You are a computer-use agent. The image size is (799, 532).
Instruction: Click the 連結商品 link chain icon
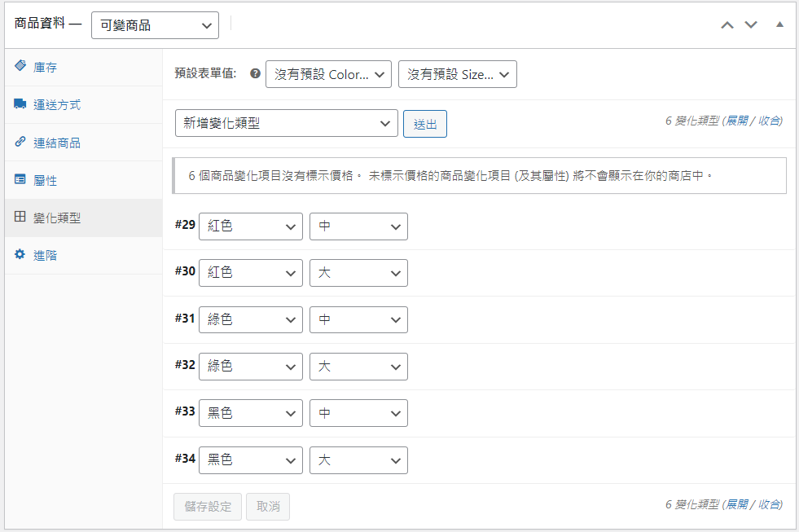click(20, 142)
